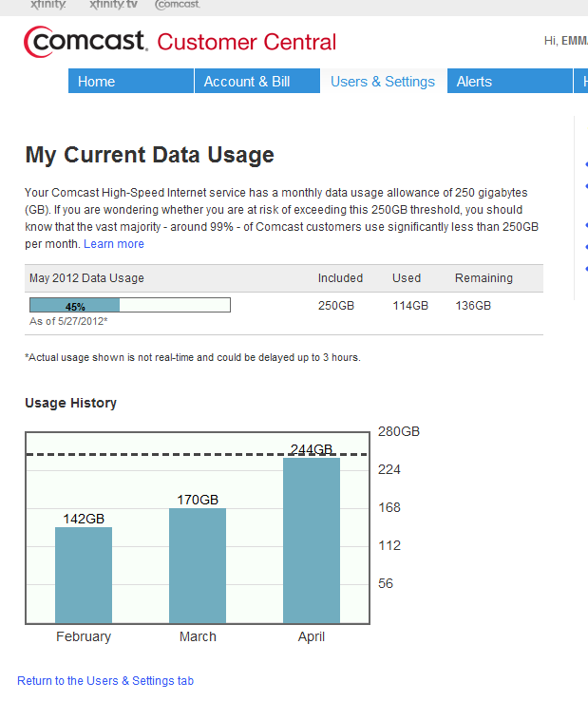Viewport: 588px width, 701px height.
Task: Click the Customer Central heading text
Action: pyautogui.click(x=247, y=43)
